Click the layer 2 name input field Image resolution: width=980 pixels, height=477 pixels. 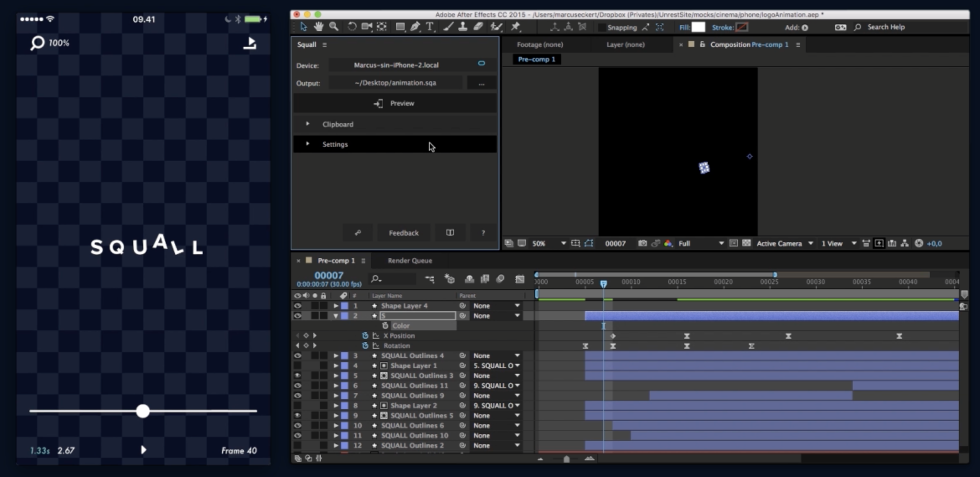point(418,316)
